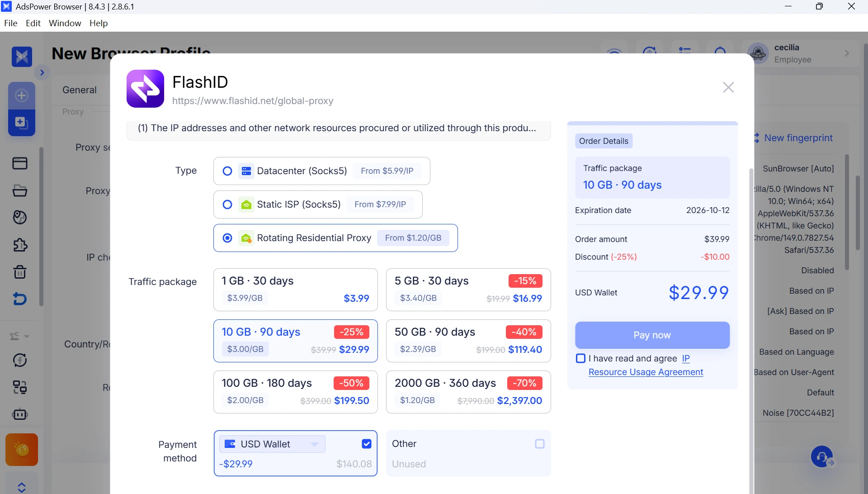This screenshot has width=868, height=494.
Task: Click the SunBrowser [Auto] value
Action: 798,169
